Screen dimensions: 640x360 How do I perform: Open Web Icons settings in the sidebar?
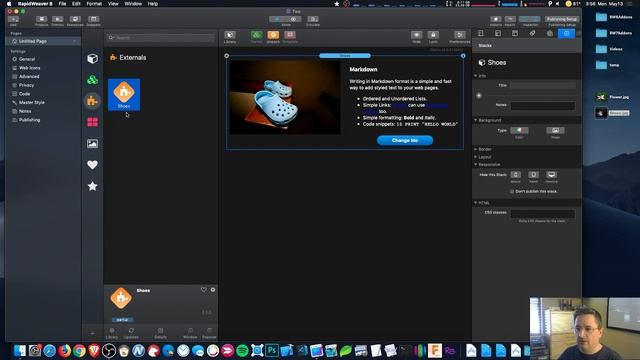(29, 68)
